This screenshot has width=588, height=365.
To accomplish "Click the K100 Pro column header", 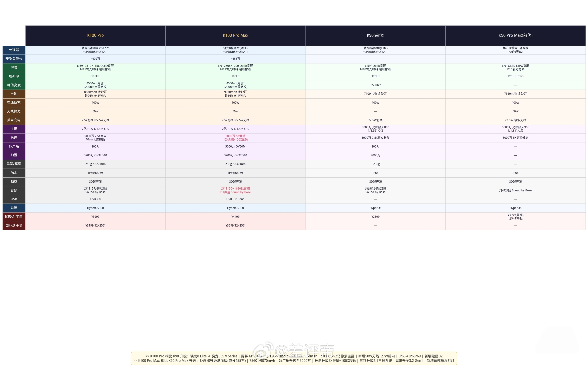I will tap(96, 35).
